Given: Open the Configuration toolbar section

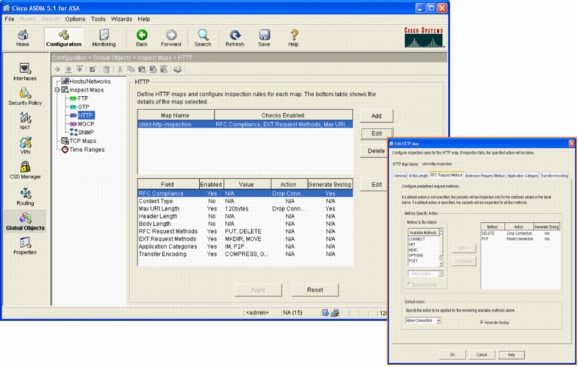Looking at the screenshot, I should pyautogui.click(x=64, y=38).
